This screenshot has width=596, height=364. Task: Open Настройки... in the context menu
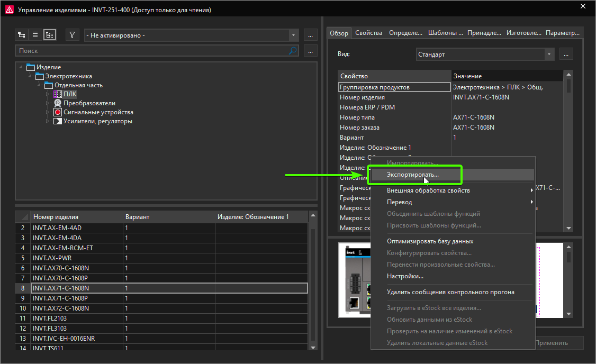tap(405, 276)
